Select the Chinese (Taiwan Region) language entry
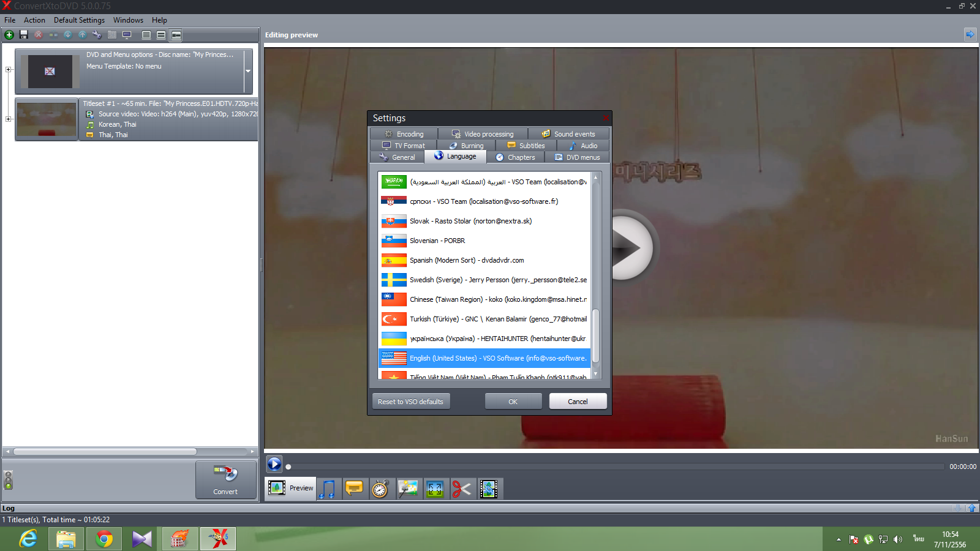The image size is (980, 551). pos(484,299)
